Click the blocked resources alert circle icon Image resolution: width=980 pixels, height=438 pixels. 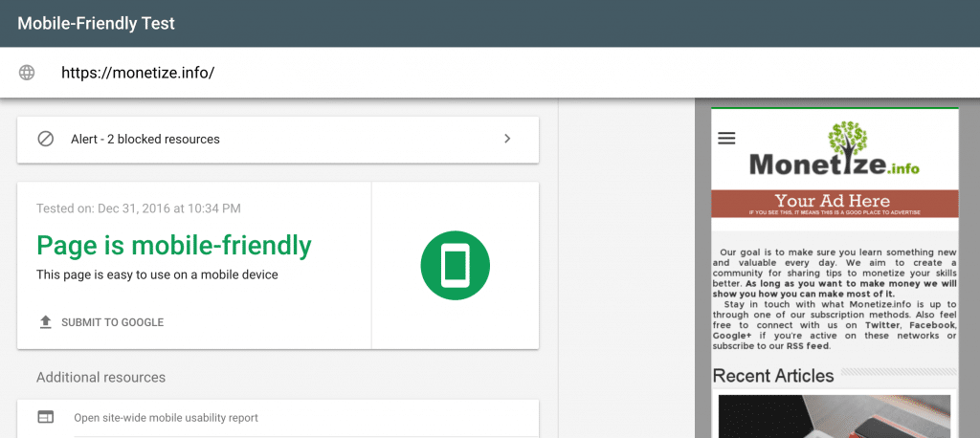click(46, 139)
